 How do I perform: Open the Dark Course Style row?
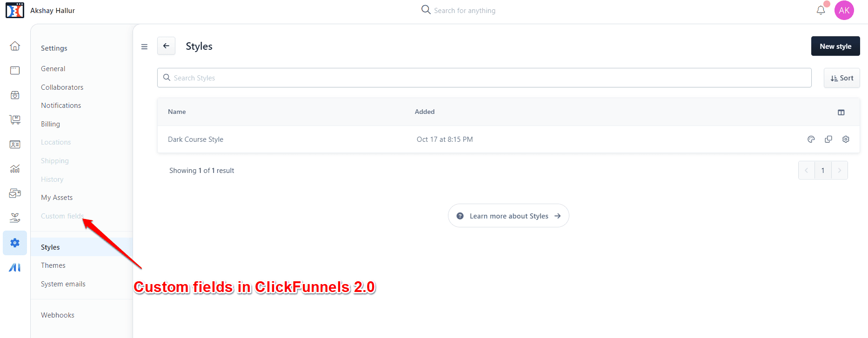[x=508, y=139]
